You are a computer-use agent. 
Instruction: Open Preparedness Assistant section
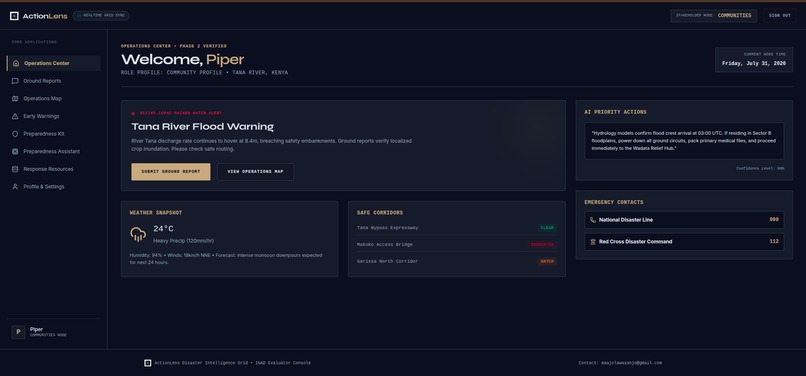(53, 151)
